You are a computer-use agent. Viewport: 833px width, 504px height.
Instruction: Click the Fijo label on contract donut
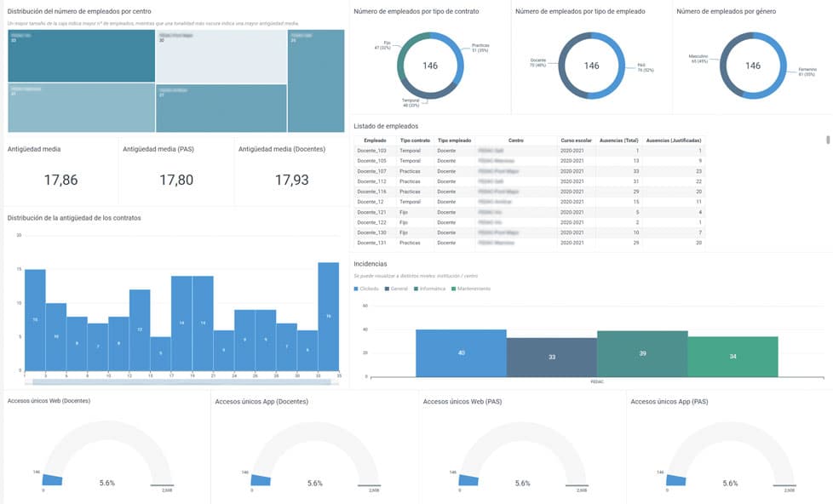point(383,45)
